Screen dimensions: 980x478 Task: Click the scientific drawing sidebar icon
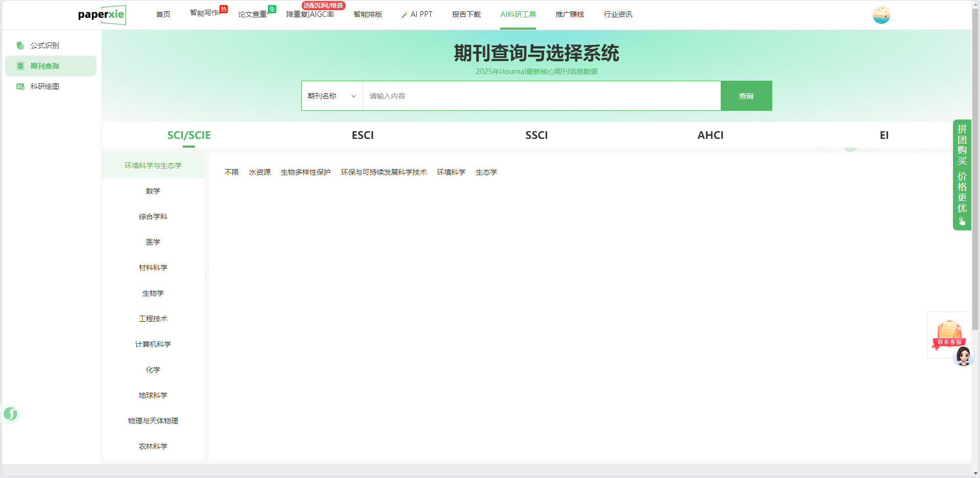(x=20, y=86)
